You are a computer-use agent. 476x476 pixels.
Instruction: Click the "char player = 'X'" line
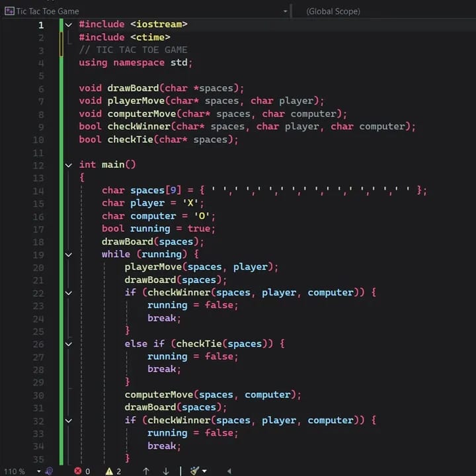pyautogui.click(x=153, y=203)
